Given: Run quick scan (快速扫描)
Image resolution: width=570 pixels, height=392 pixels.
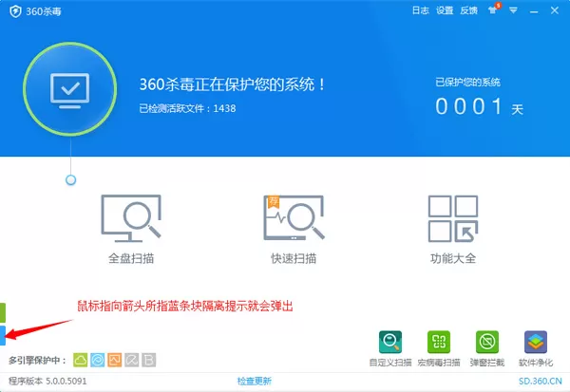Looking at the screenshot, I should point(294,230).
